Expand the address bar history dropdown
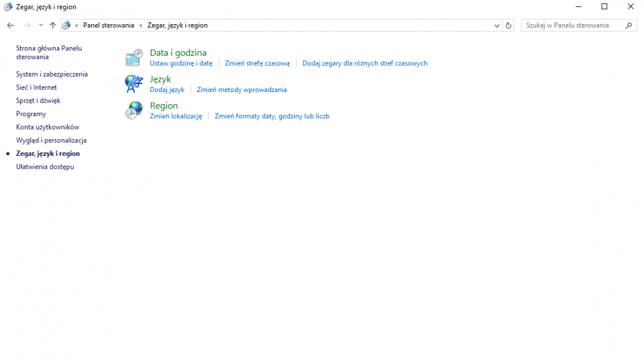 [x=497, y=26]
